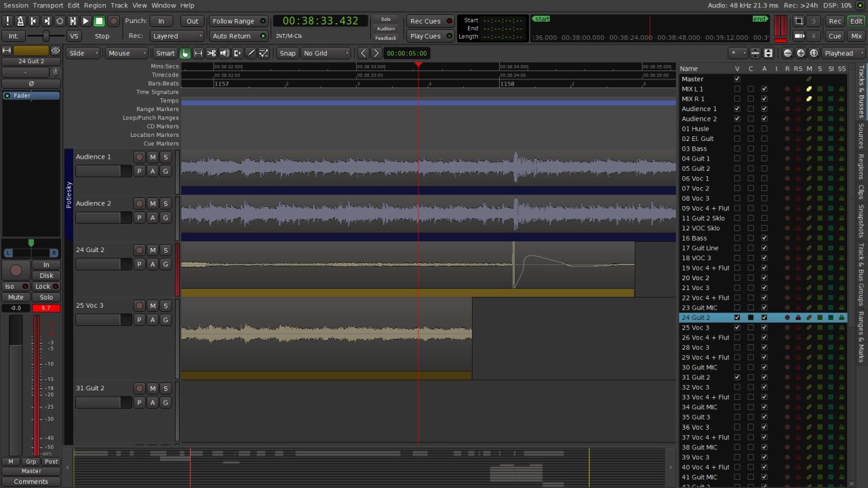Open the Transport menu
868x488 pixels.
(47, 5)
